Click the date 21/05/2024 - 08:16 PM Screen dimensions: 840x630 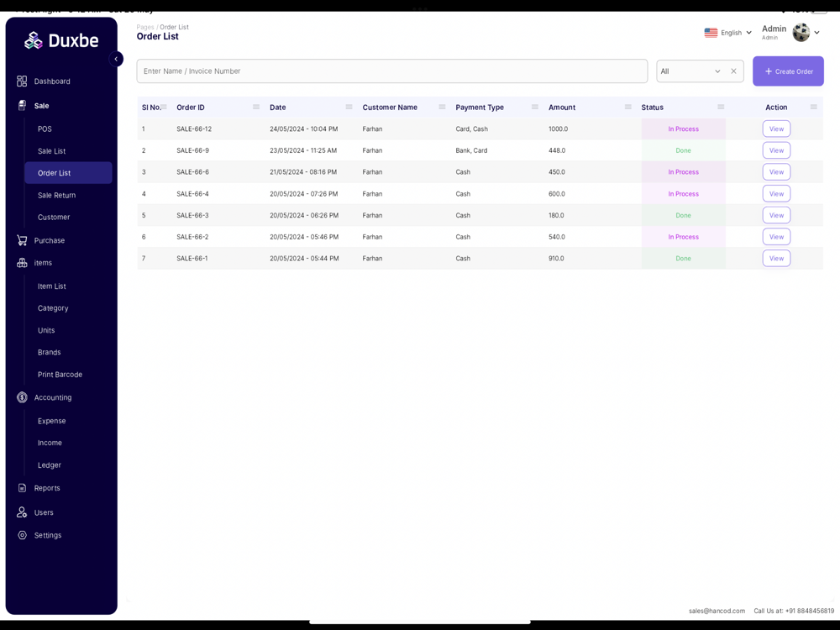[x=303, y=172]
